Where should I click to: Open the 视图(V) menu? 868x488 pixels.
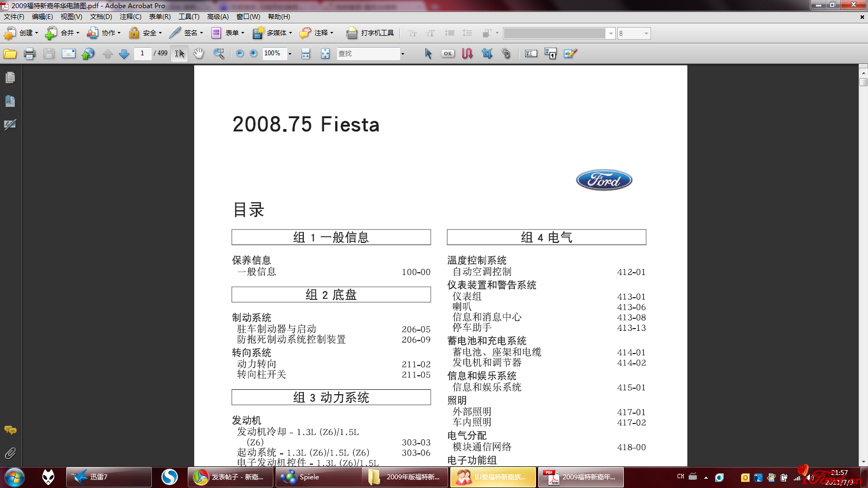click(x=71, y=17)
